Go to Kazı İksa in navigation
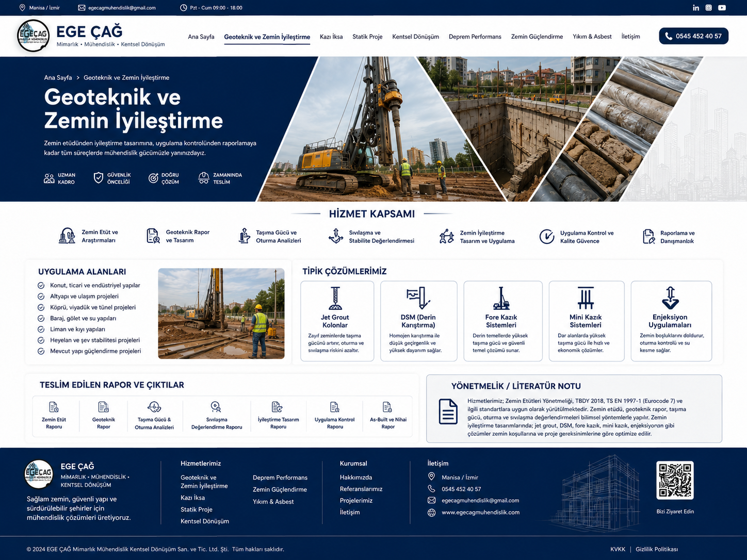 (x=331, y=37)
